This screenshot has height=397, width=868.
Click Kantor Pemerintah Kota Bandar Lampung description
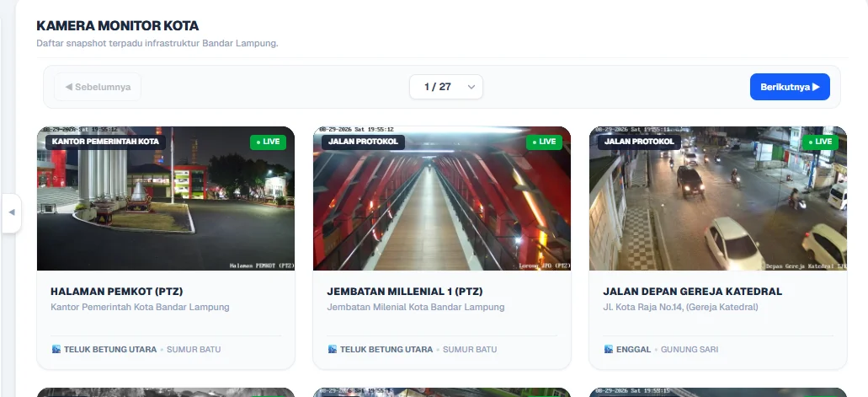[x=140, y=307]
